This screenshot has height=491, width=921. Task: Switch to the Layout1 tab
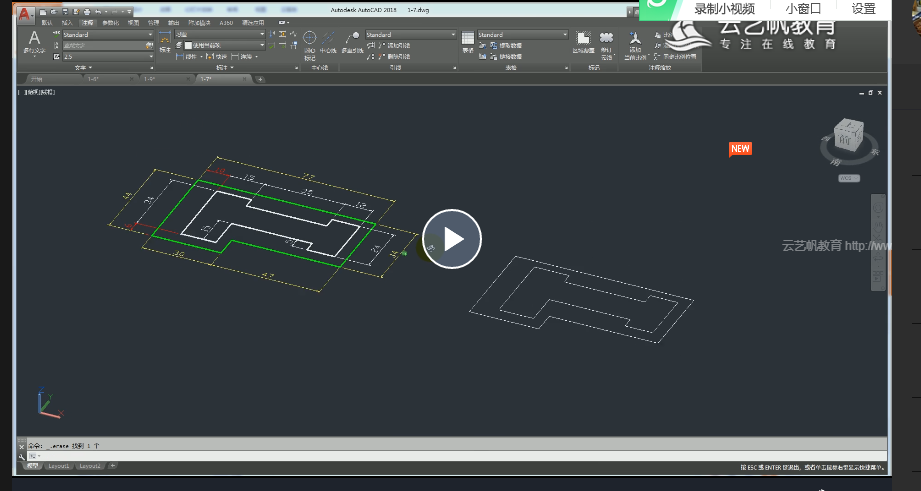59,466
